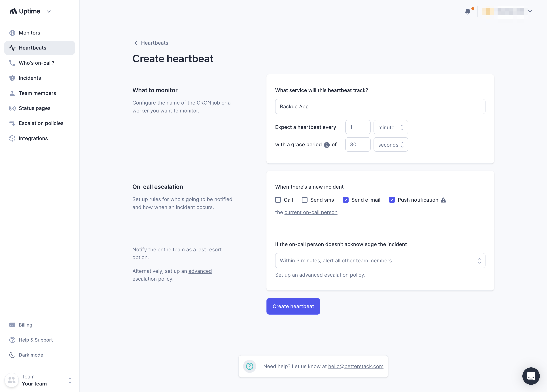Click the Incidents sidebar icon

12,78
